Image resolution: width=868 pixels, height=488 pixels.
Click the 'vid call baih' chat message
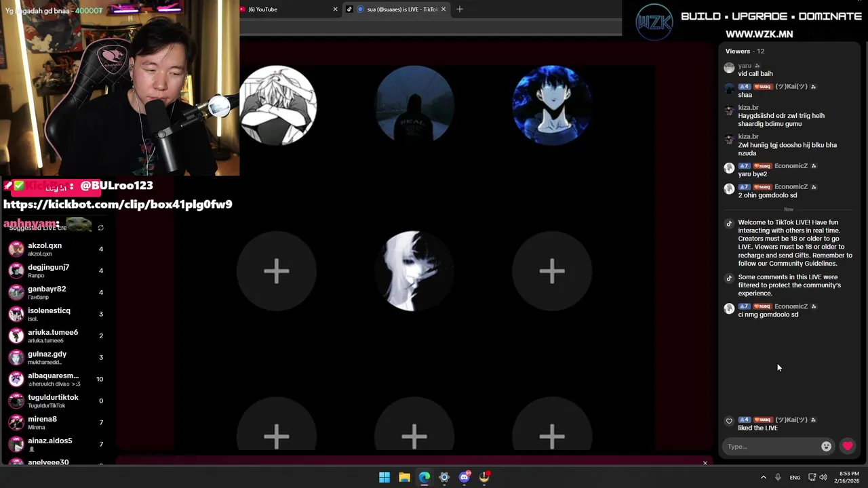(x=755, y=74)
